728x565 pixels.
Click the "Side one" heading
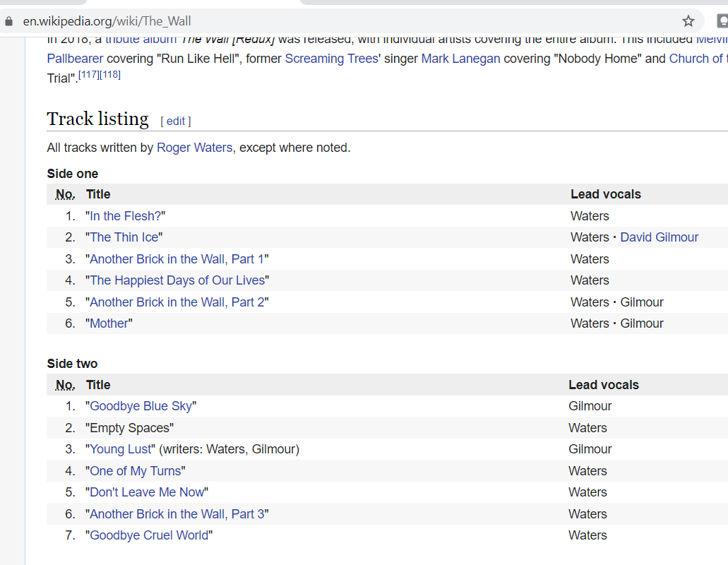click(x=73, y=174)
